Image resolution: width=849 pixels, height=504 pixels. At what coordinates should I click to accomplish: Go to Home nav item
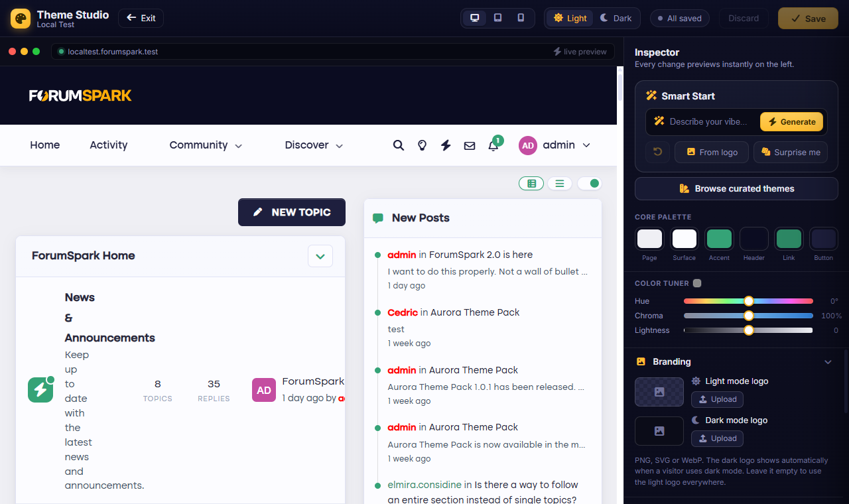[x=45, y=145]
